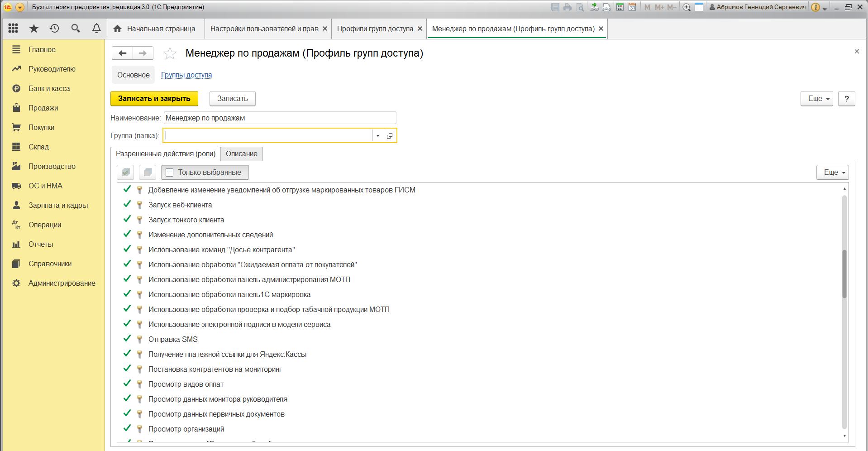
Task: Open the 'Группы доступа' link
Action: (186, 75)
